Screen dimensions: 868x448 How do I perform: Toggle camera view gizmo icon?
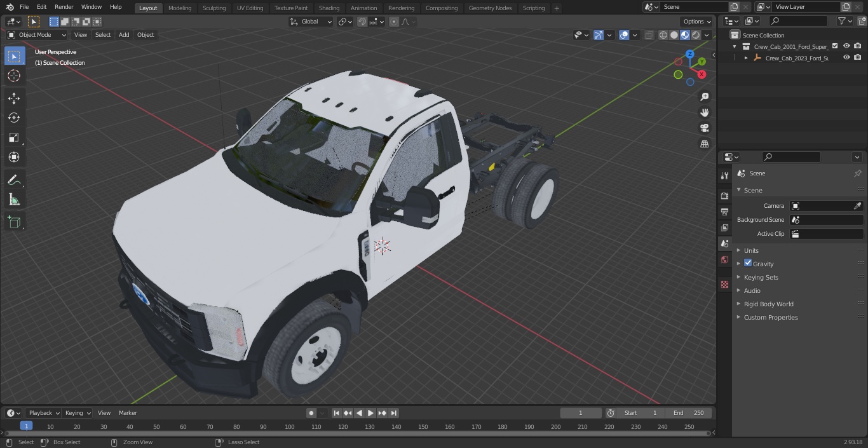point(704,128)
